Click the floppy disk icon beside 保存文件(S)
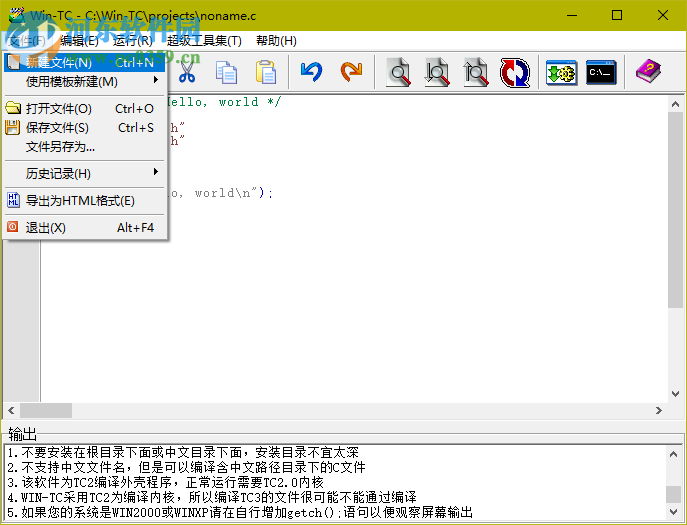This screenshot has width=687, height=525. click(x=13, y=128)
